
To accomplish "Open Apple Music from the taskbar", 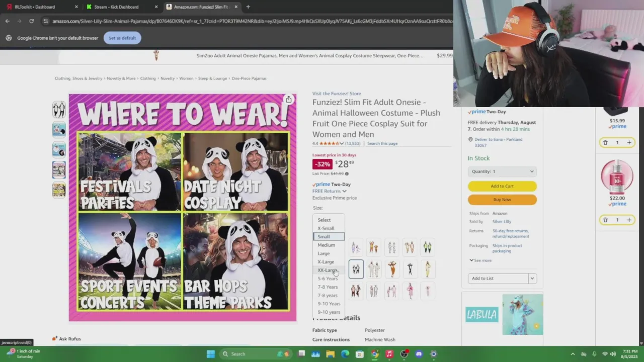I will pos(389,354).
